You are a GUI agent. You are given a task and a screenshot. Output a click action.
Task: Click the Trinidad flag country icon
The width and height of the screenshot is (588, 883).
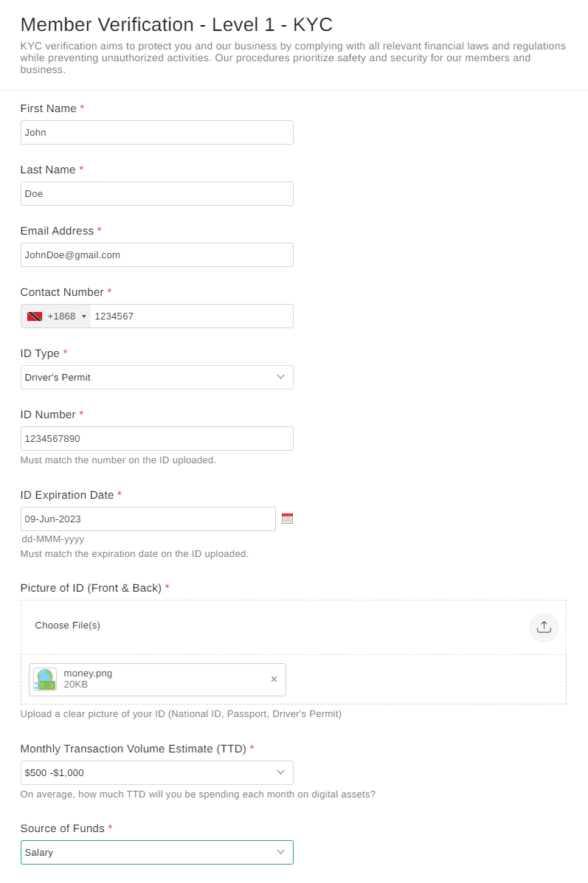click(35, 316)
